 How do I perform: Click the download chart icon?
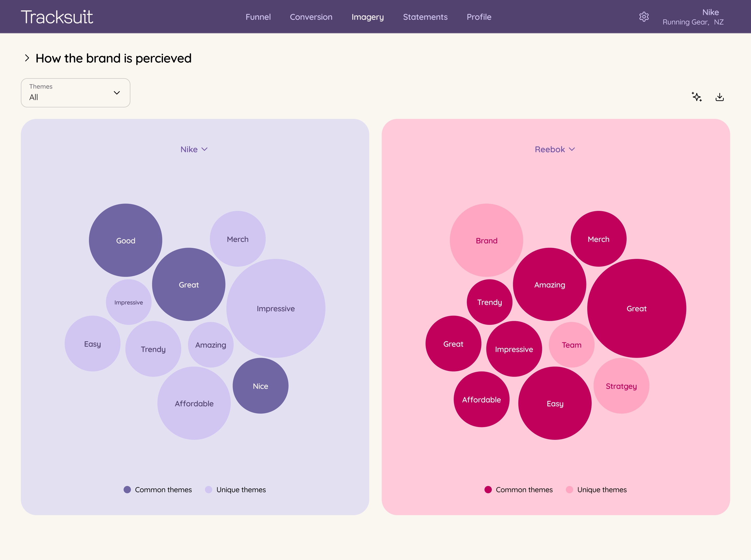coord(719,97)
